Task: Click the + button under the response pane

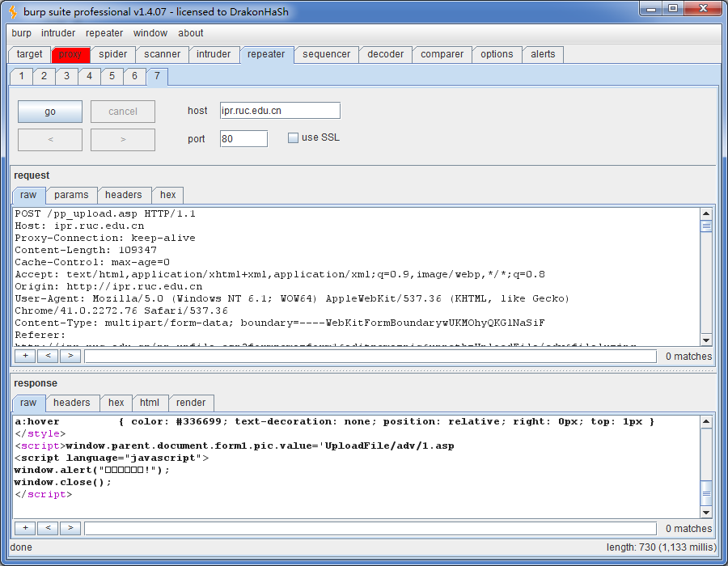Action: (x=26, y=528)
